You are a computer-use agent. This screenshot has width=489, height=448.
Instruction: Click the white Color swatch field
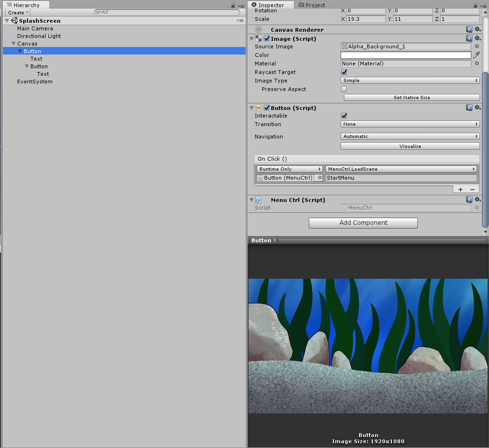coord(406,55)
